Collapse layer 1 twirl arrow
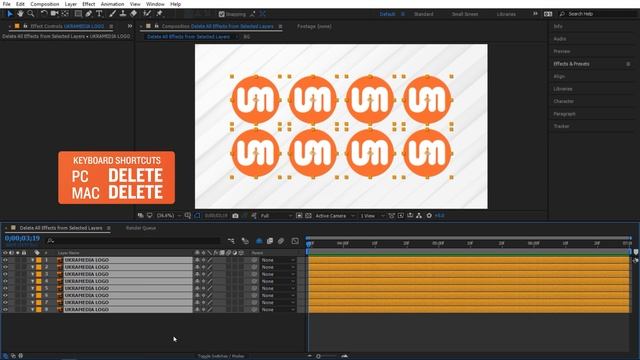Viewport: 640px width, 360px height. 32,260
